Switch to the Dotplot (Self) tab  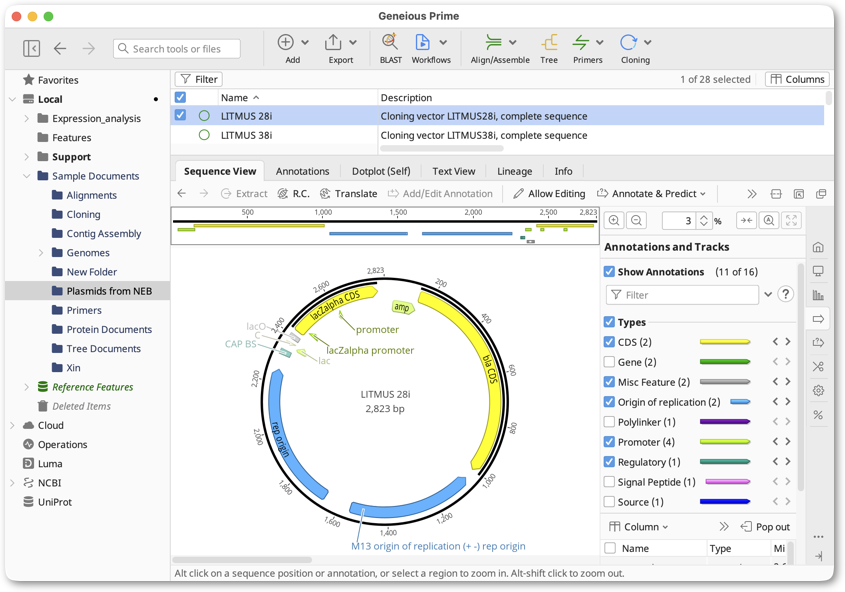coord(381,171)
